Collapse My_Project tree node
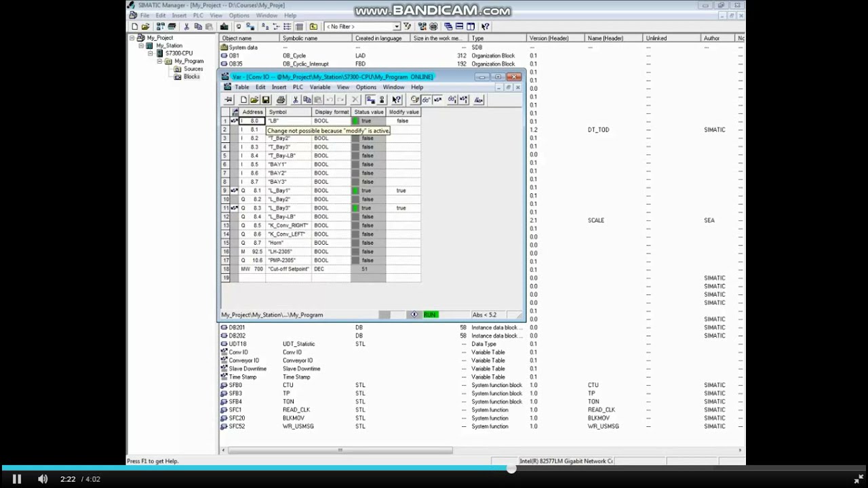Viewport: 868px width, 488px height. (x=133, y=38)
